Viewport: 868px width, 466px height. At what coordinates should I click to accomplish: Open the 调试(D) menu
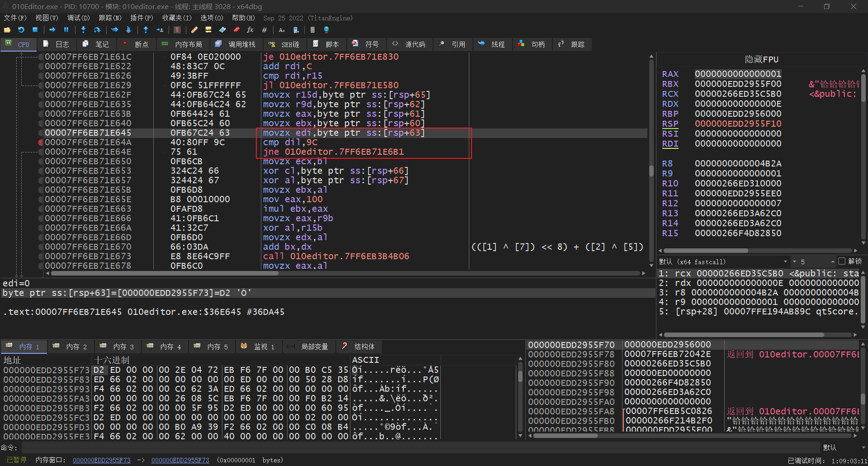point(78,18)
